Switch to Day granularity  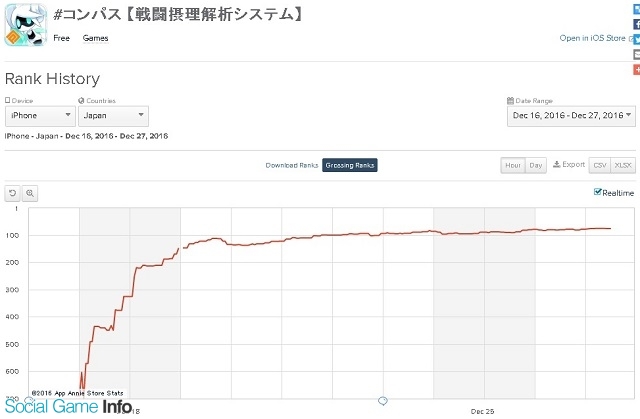coord(536,165)
